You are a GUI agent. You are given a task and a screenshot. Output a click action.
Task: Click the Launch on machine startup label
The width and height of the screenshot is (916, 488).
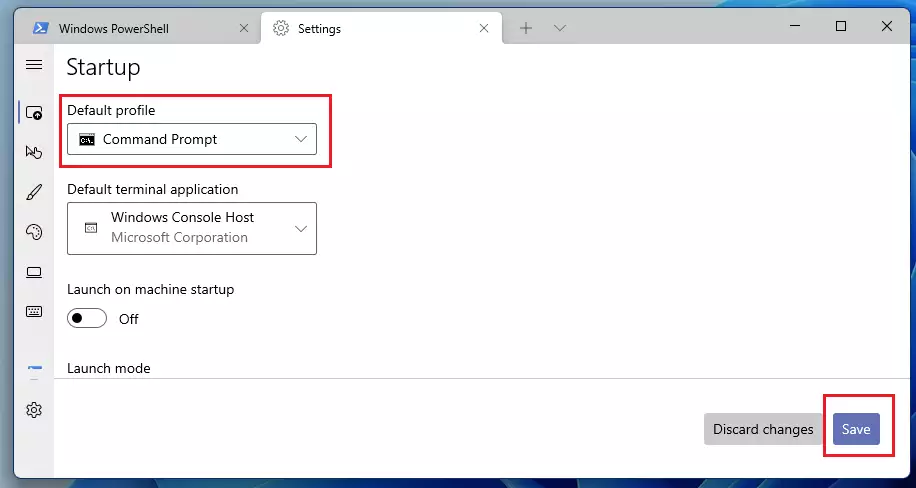coord(151,289)
